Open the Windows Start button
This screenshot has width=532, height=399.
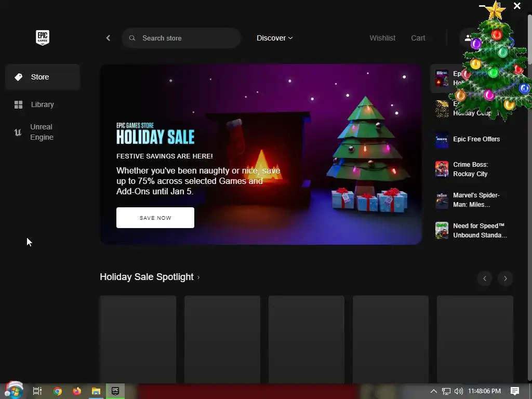(14, 391)
